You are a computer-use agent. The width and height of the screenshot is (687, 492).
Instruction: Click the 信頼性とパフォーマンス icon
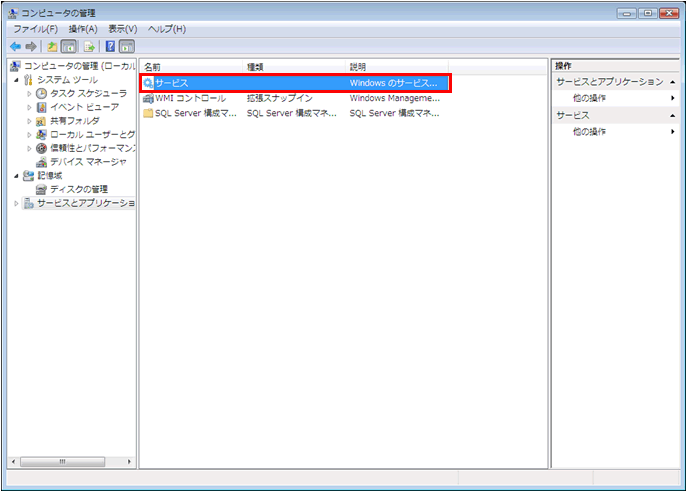[41, 148]
